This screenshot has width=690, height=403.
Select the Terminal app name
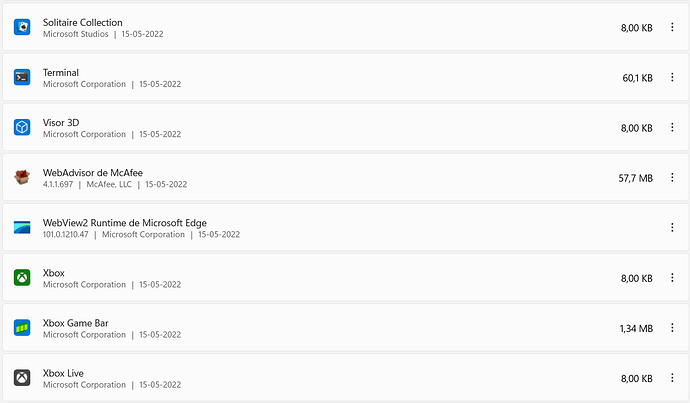point(61,73)
